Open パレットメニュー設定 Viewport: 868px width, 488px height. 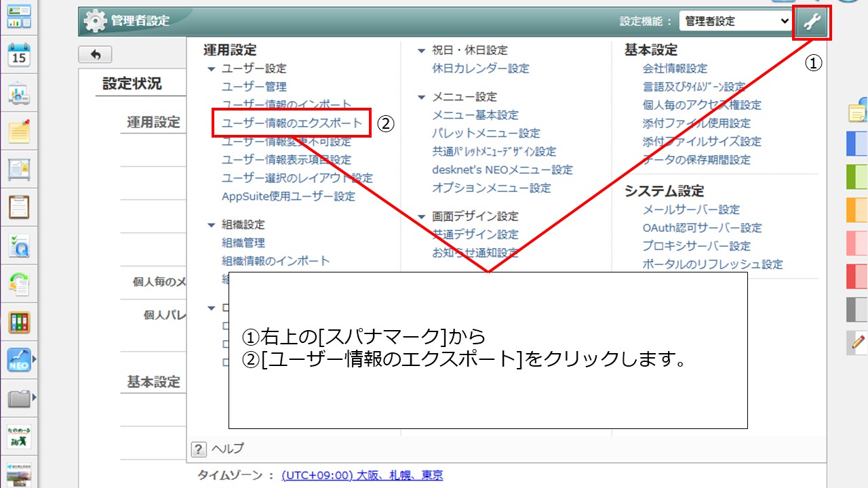pos(486,134)
